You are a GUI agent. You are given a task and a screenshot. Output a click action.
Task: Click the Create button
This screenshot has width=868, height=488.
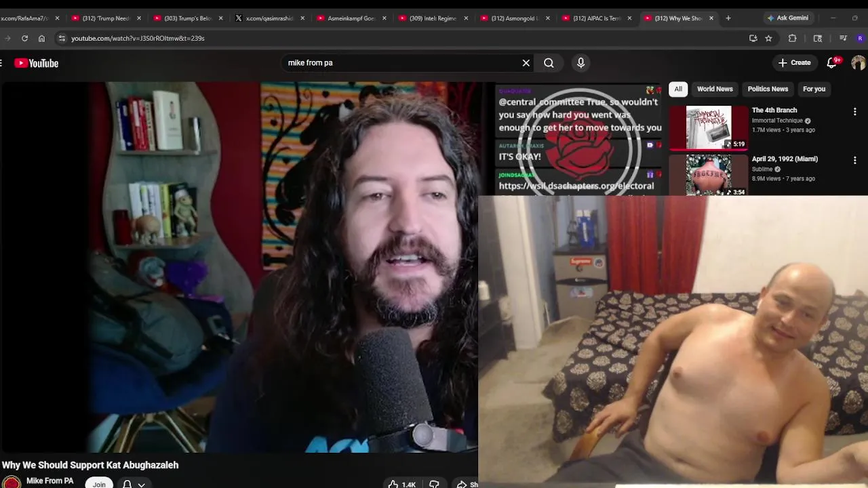[x=794, y=63]
